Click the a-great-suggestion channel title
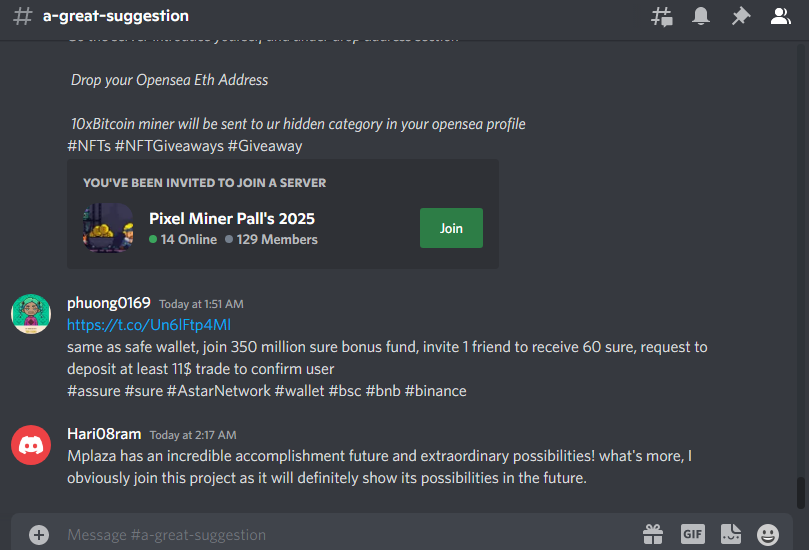Image resolution: width=809 pixels, height=550 pixels. click(116, 16)
